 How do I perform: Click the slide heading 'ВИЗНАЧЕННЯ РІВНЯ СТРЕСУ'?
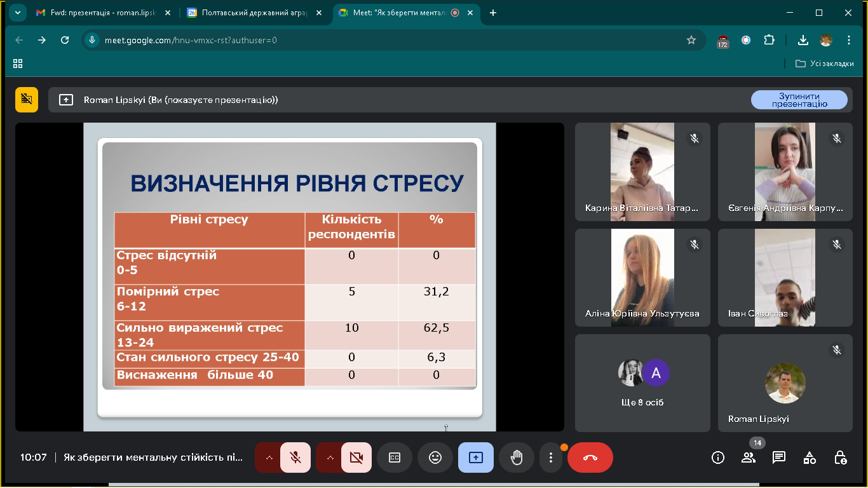point(297,184)
